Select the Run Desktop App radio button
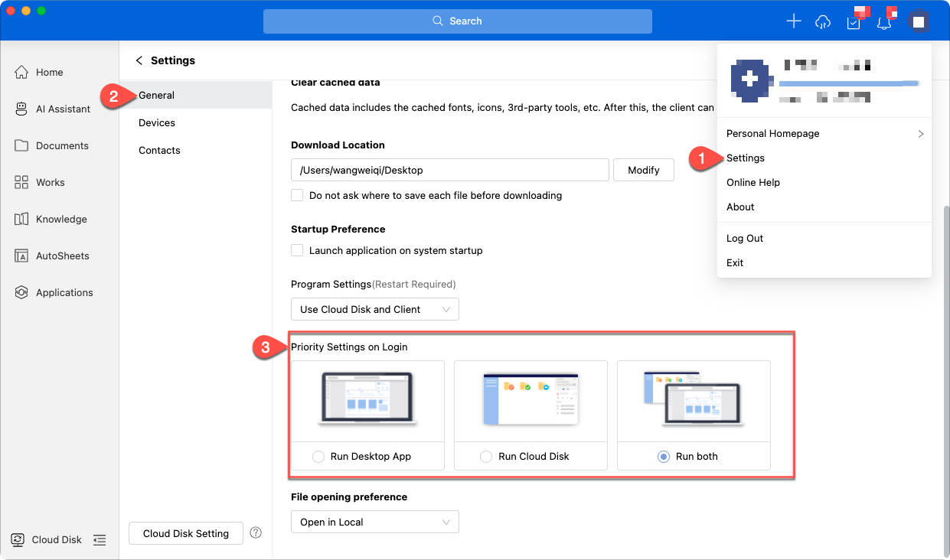Viewport: 950px width, 560px height. [x=318, y=456]
